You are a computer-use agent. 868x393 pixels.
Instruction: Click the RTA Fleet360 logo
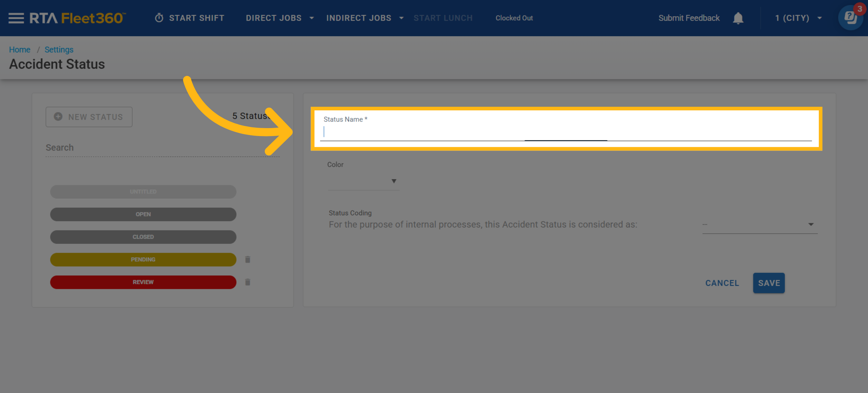coord(77,18)
